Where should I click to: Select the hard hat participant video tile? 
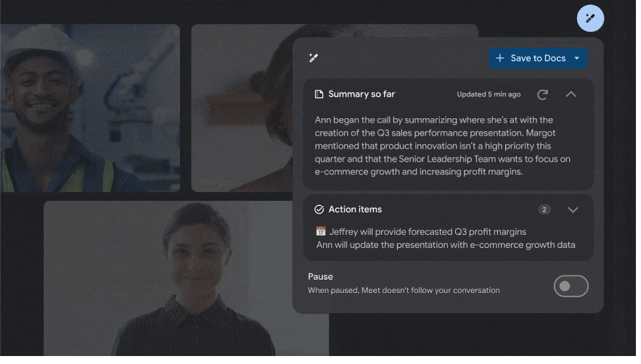pyautogui.click(x=90, y=108)
